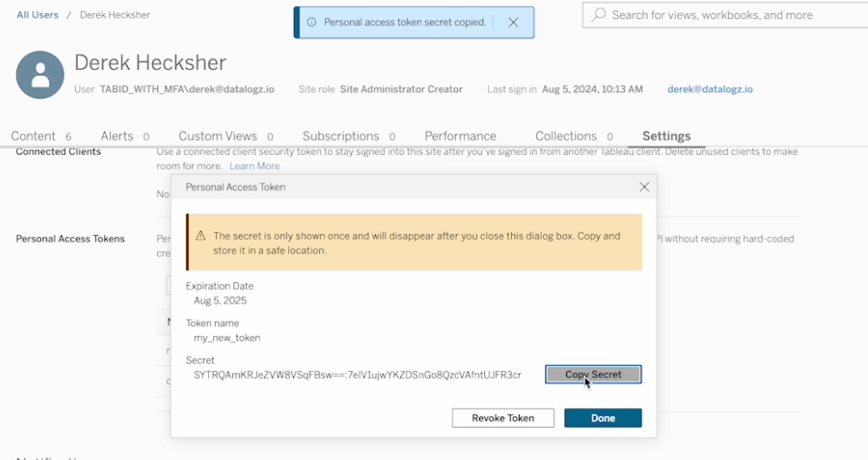Click Revoke Token button

[x=503, y=418]
